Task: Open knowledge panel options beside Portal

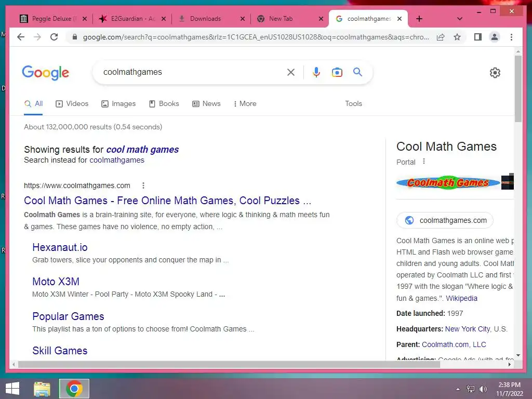Action: 424,162
